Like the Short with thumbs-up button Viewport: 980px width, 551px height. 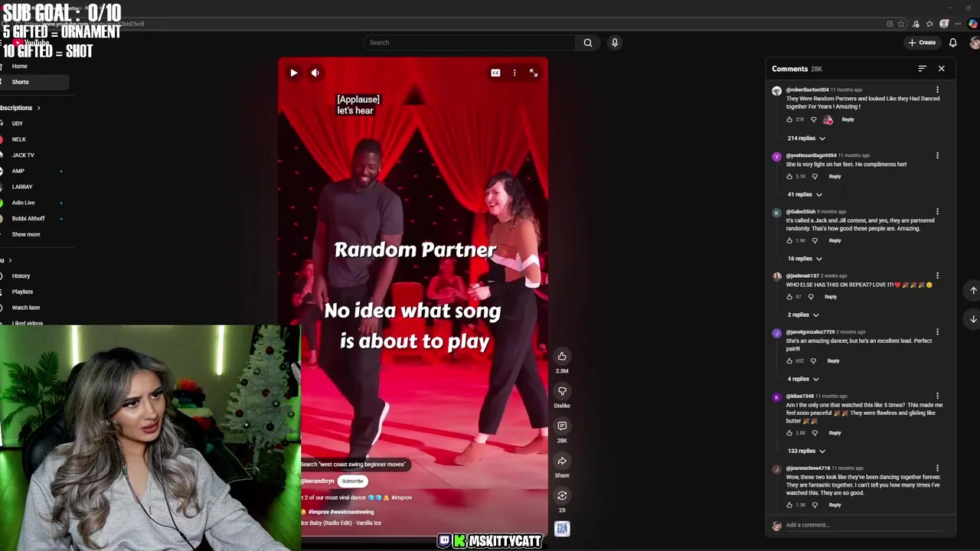pos(562,356)
